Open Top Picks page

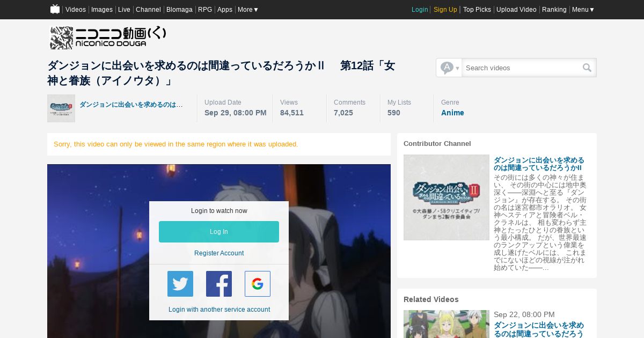[x=477, y=10]
